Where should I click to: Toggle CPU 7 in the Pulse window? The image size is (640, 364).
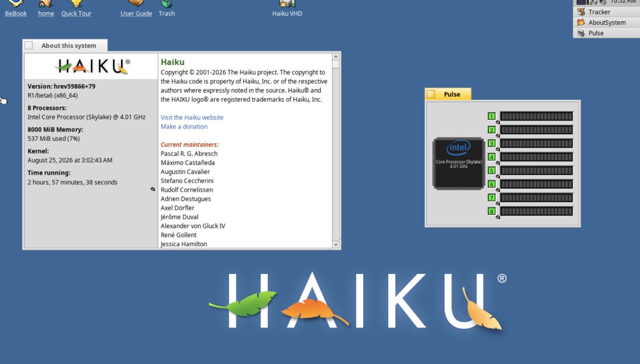pos(492,198)
